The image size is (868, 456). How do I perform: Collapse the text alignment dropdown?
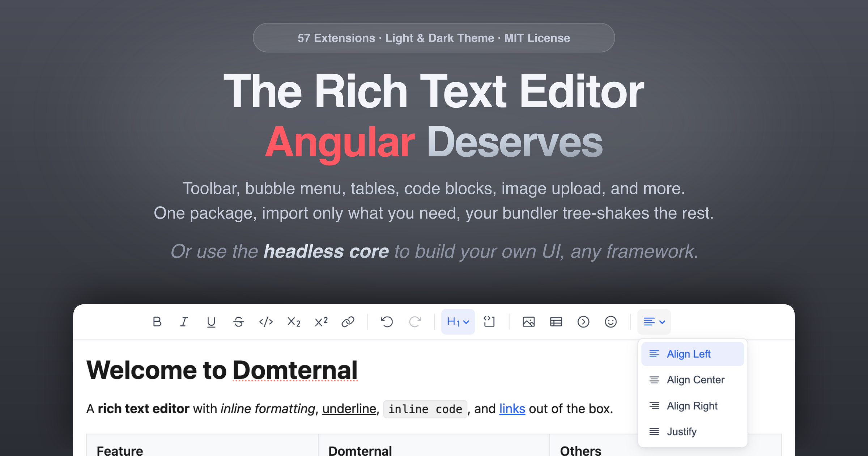[654, 322]
